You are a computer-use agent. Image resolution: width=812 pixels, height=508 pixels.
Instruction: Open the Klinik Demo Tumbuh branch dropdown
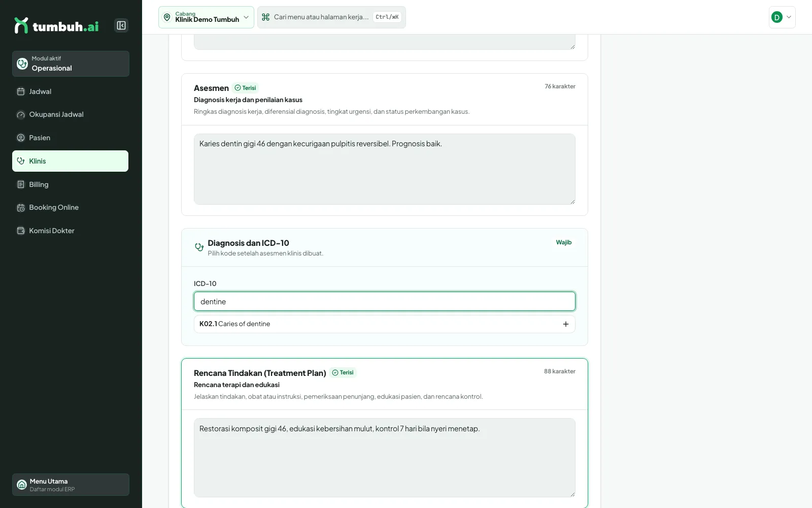tap(206, 17)
